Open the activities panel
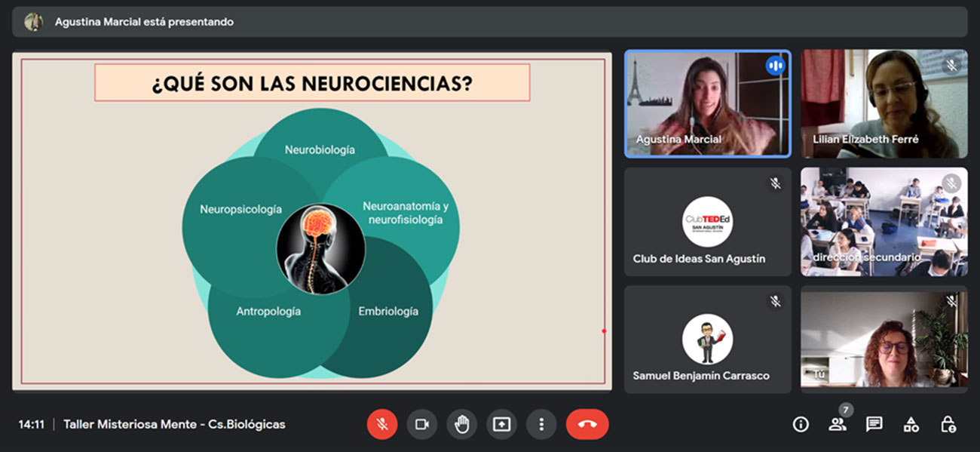 click(x=911, y=424)
